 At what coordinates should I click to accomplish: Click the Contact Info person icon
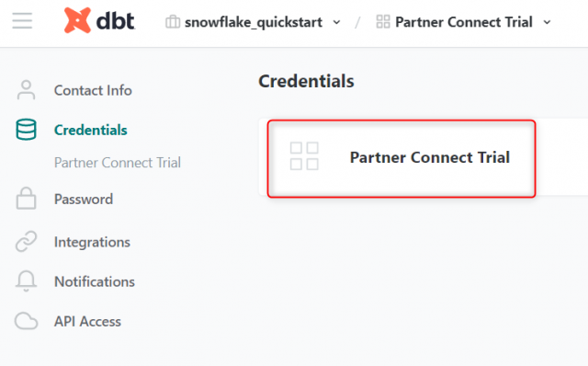tap(26, 90)
